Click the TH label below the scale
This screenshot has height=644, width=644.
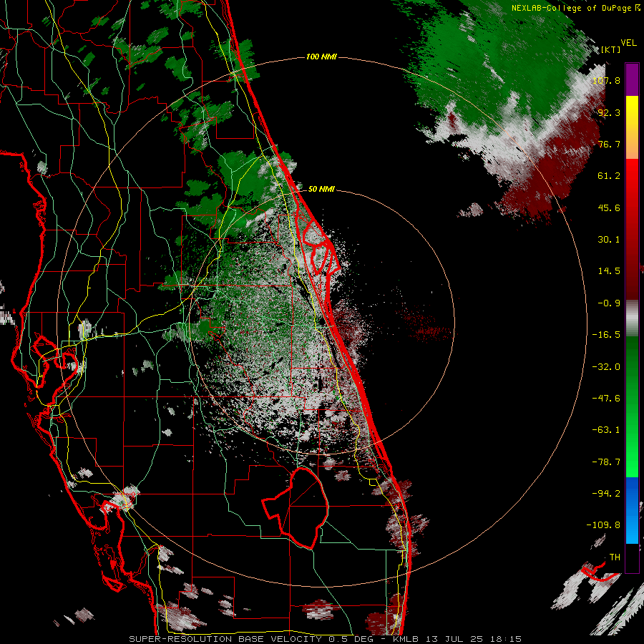click(x=615, y=557)
